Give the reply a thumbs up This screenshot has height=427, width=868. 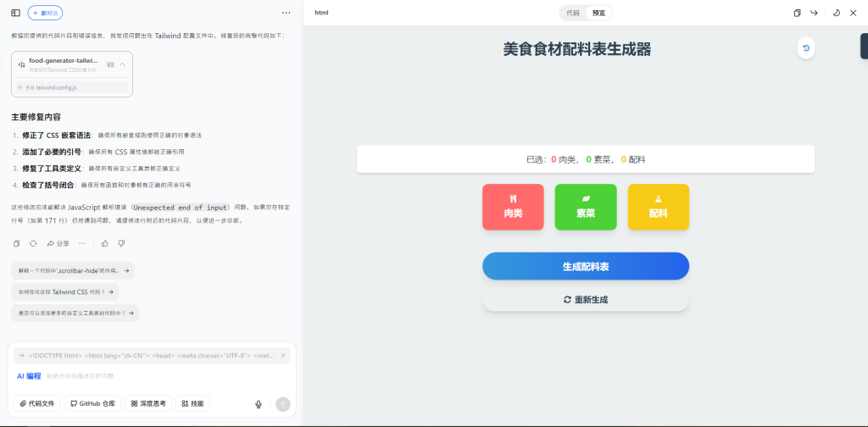coord(105,243)
